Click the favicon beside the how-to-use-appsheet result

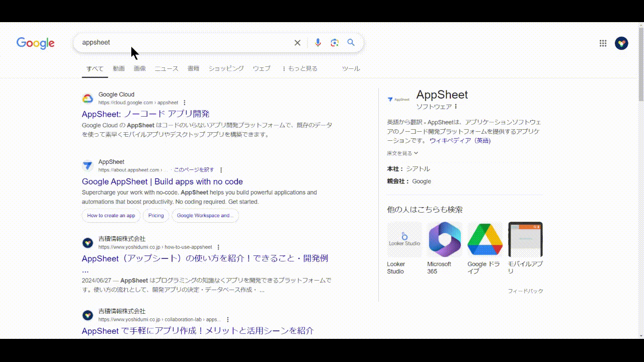(88, 243)
